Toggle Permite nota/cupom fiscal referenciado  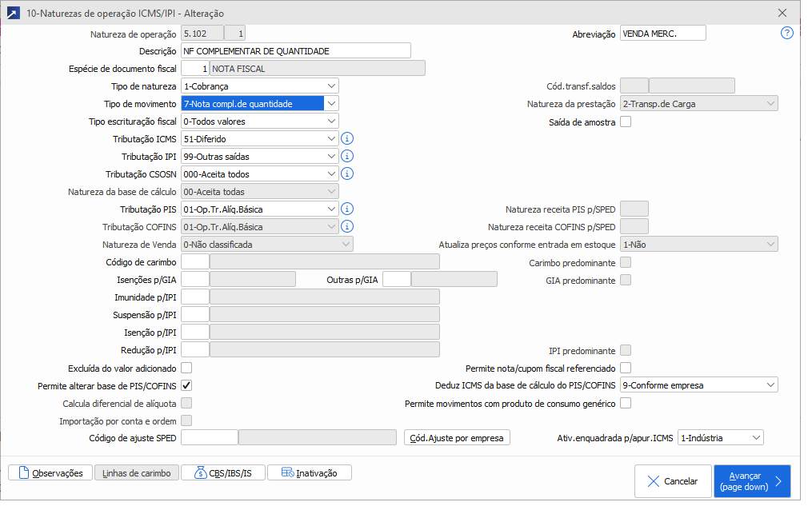click(x=626, y=368)
